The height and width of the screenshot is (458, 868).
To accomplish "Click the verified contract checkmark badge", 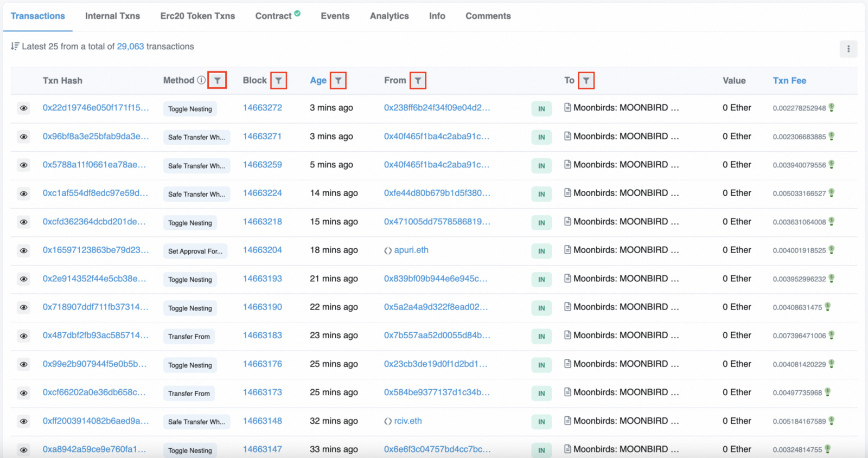I will click(297, 14).
